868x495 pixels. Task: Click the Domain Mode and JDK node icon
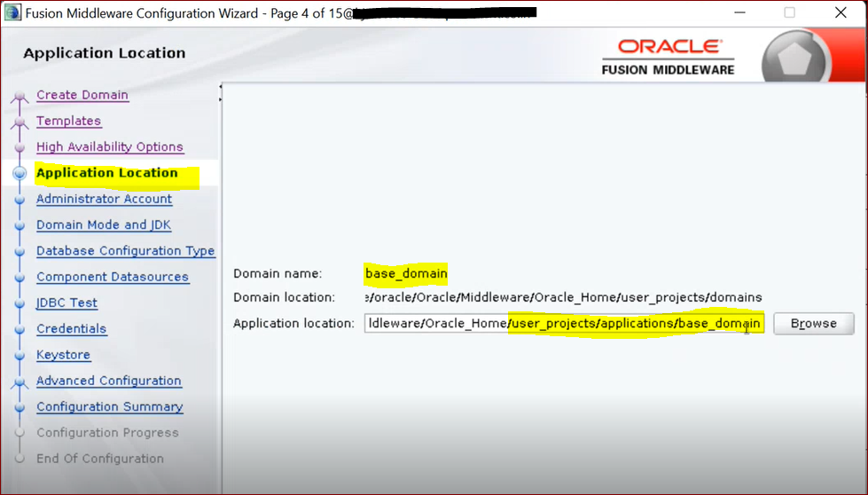(20, 225)
